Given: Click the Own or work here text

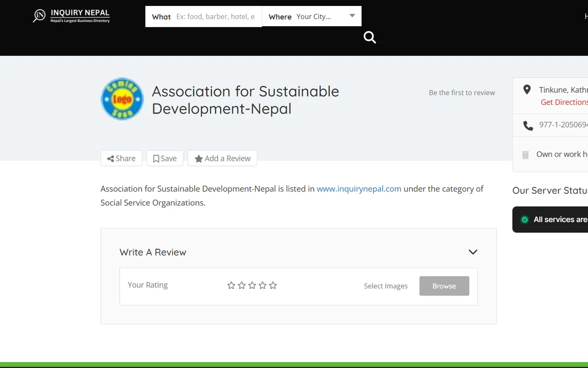Looking at the screenshot, I should (x=562, y=154).
